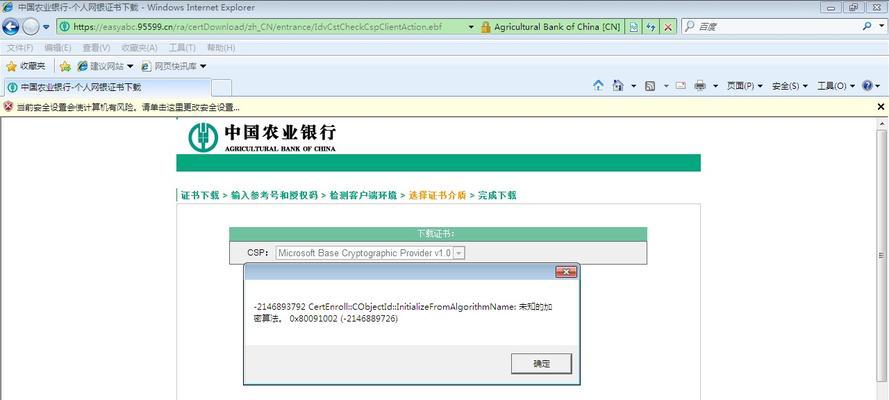Expand the feeds dropdown arrow

[666, 86]
